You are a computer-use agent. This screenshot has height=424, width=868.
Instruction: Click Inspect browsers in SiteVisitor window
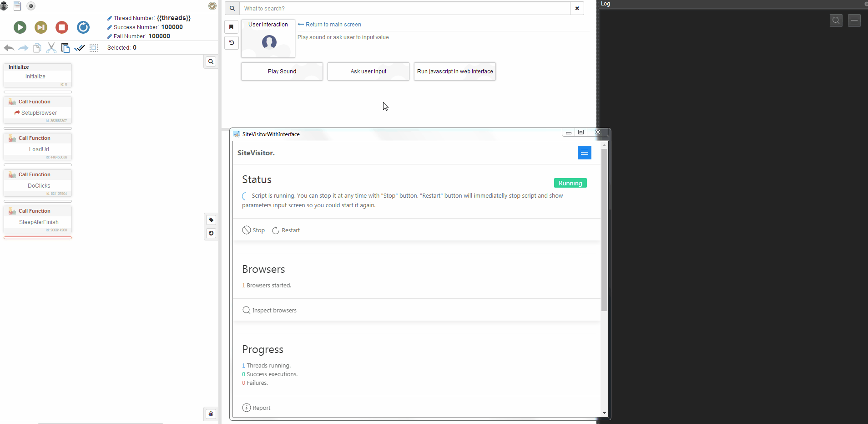tap(274, 310)
